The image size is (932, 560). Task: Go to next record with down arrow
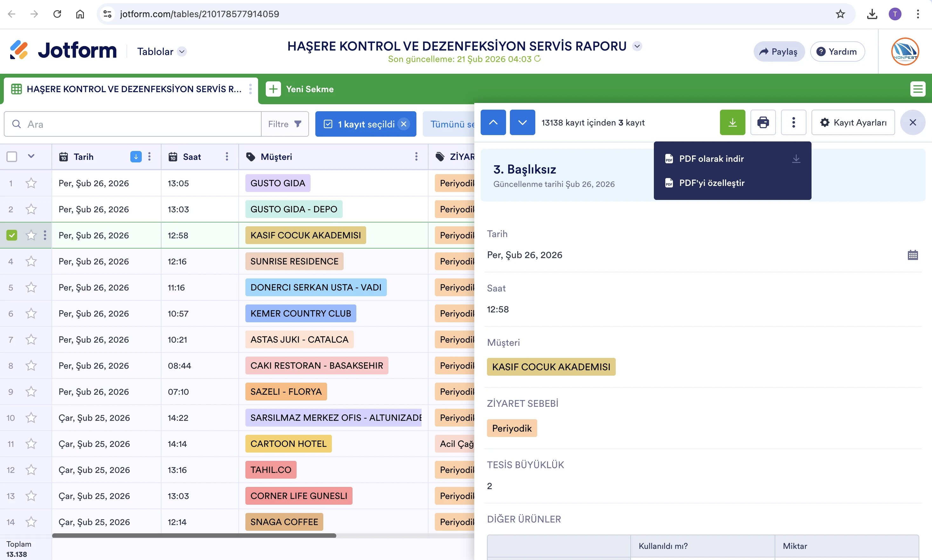[522, 123]
